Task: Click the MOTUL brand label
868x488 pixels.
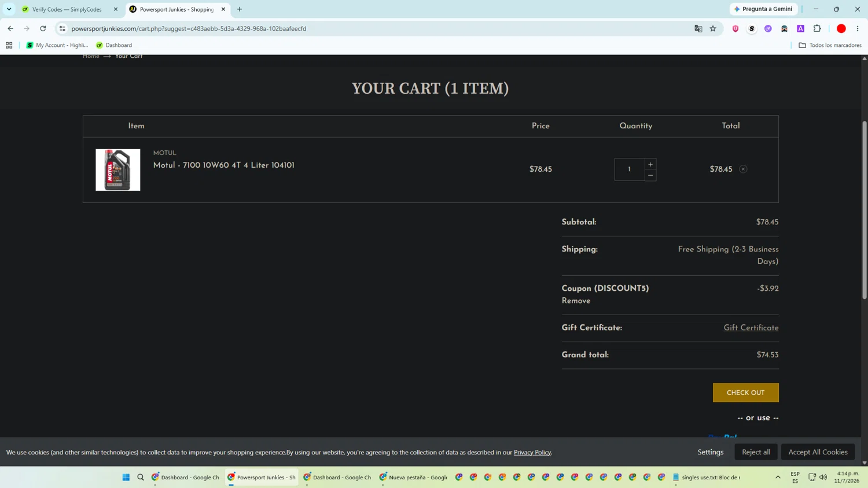Action: (165, 153)
